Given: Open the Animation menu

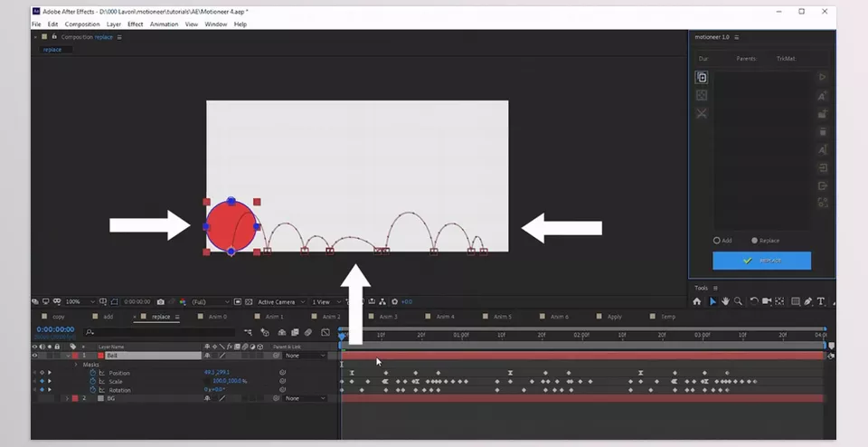Looking at the screenshot, I should (164, 24).
